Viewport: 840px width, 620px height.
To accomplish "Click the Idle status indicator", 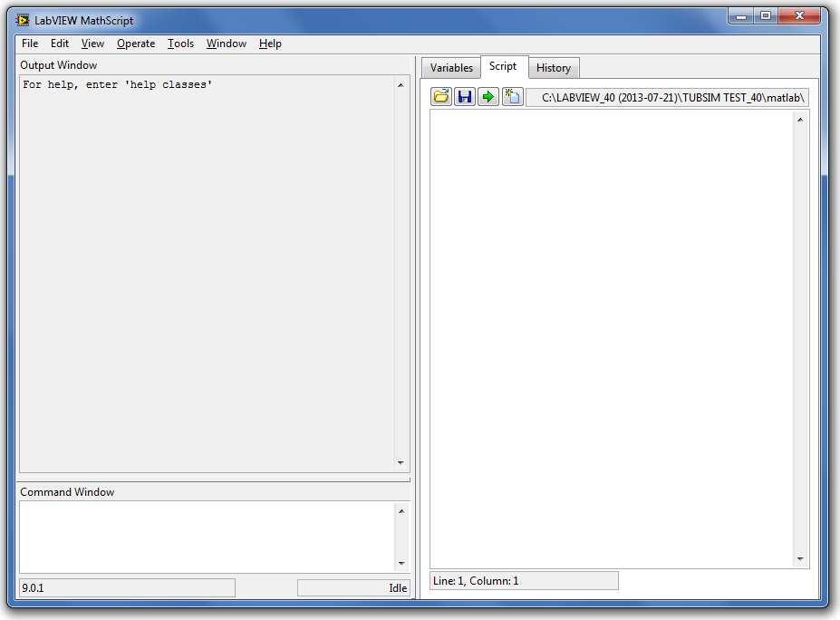I will click(x=353, y=588).
